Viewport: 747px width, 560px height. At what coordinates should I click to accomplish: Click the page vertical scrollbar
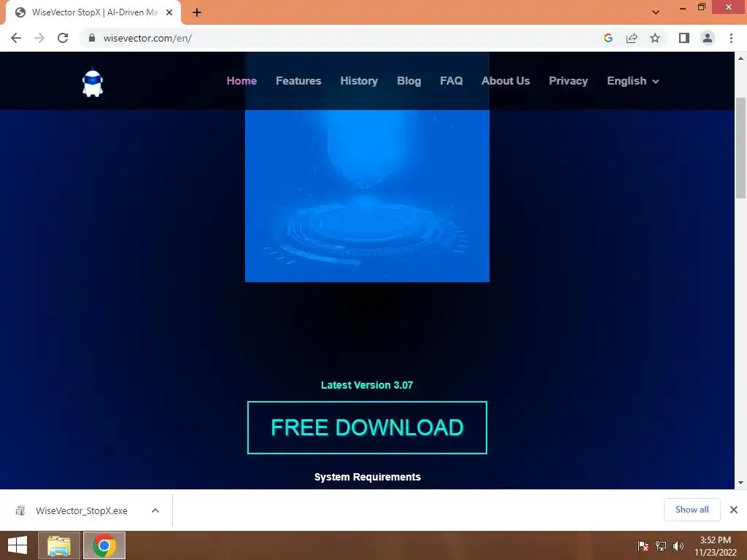coord(740,147)
